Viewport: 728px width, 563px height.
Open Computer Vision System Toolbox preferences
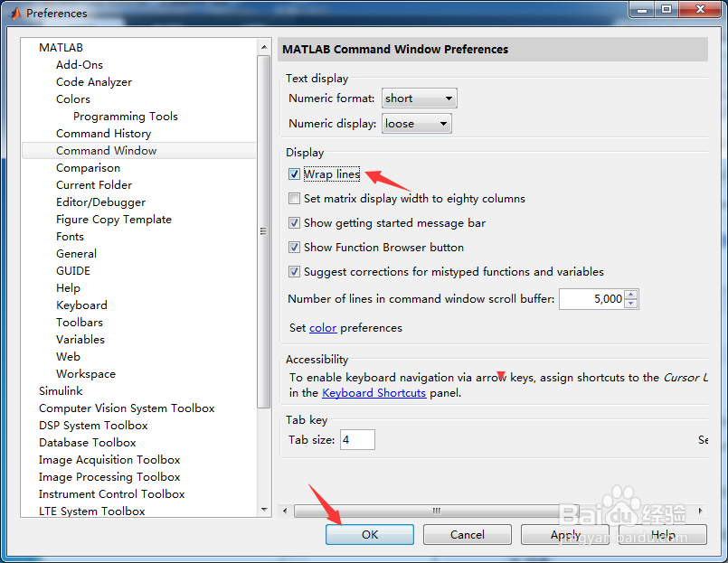[x=127, y=408]
